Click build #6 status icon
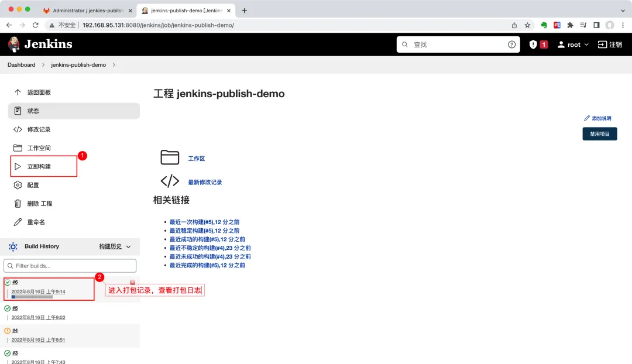The width and height of the screenshot is (632, 364). coord(7,283)
